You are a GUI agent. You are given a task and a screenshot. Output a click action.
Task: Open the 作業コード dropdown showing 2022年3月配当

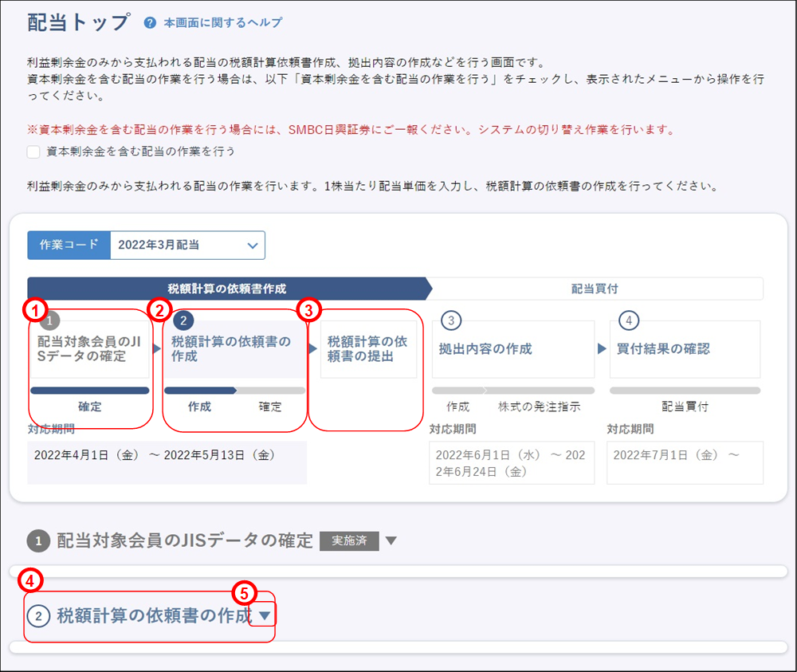point(186,245)
